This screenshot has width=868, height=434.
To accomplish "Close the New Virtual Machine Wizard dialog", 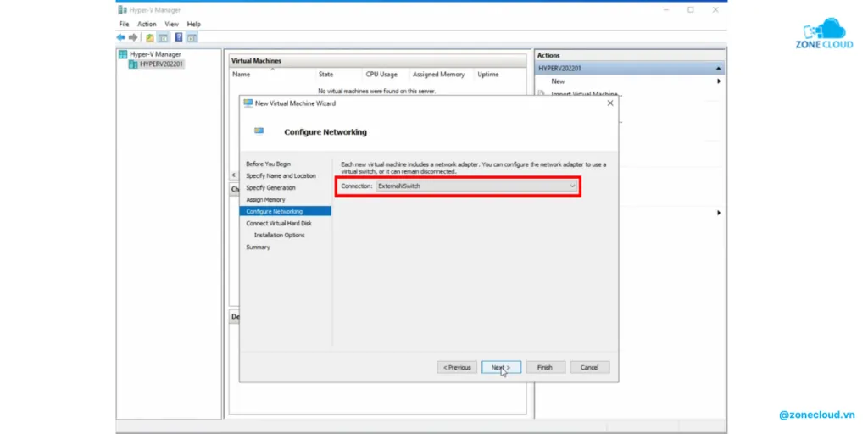I will click(609, 103).
